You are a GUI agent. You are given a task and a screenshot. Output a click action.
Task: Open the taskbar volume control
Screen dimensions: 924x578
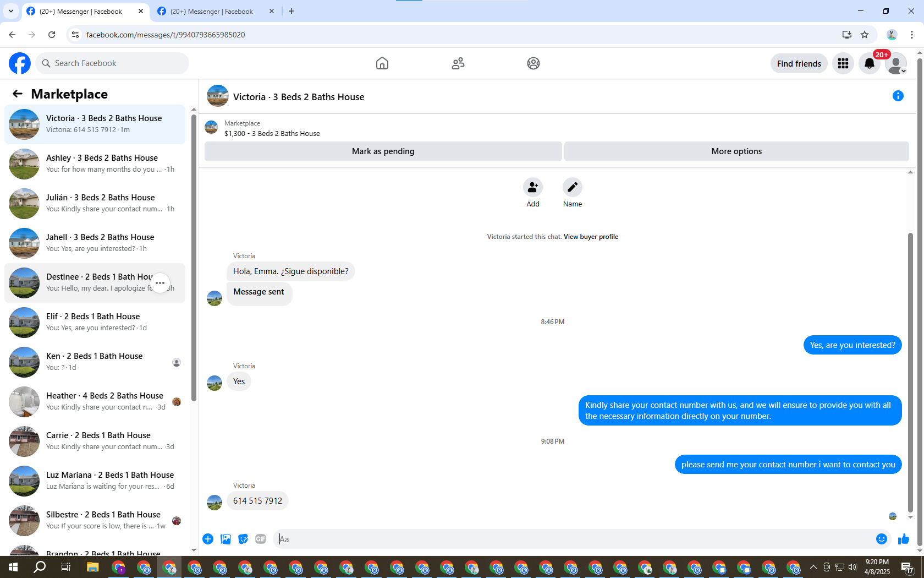pos(853,567)
